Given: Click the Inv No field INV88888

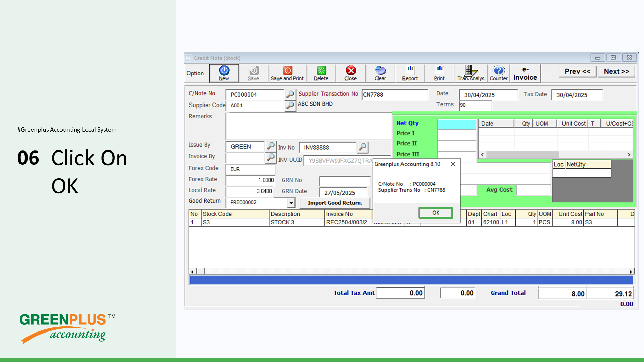Looking at the screenshot, I should pyautogui.click(x=327, y=147).
